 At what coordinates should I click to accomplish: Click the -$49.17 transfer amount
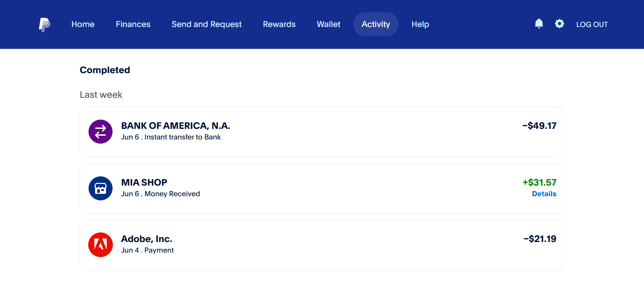point(539,126)
